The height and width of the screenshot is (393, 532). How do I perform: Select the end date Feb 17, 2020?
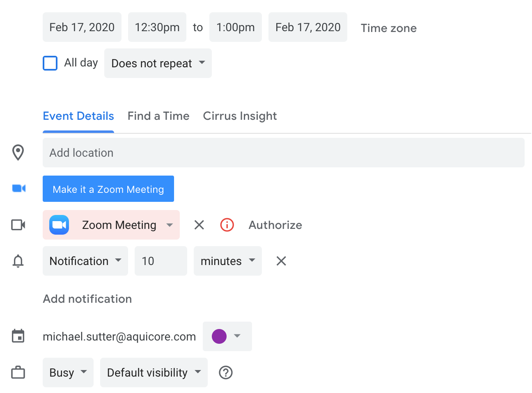point(308,27)
